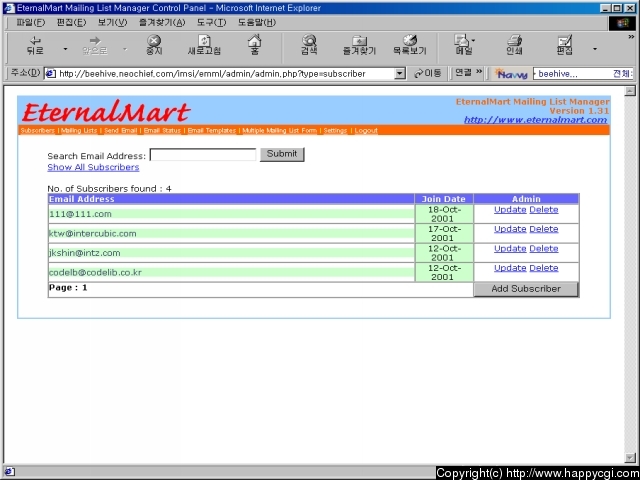Click the status bar page icon

pyautogui.click(x=9, y=472)
